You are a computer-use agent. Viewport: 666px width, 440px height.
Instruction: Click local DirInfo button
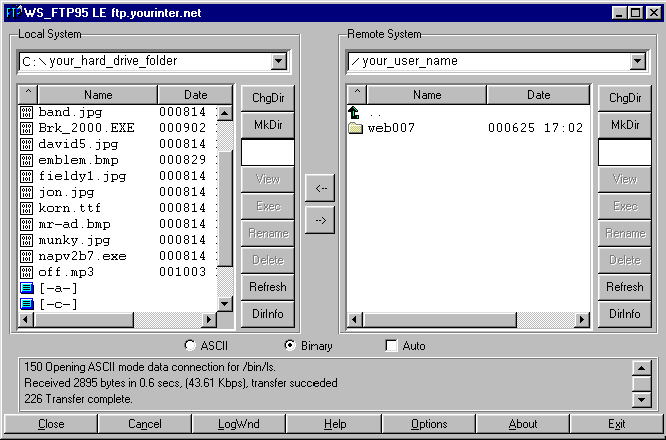coord(268,314)
